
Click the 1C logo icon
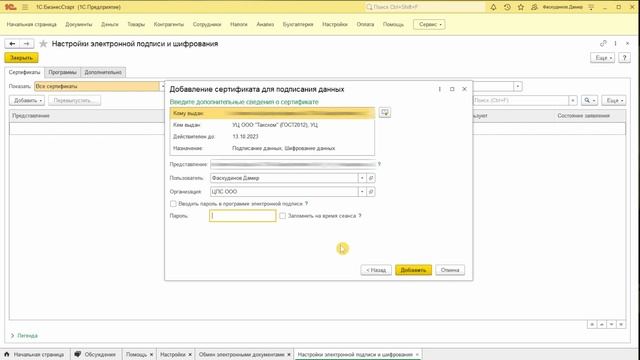pos(11,7)
